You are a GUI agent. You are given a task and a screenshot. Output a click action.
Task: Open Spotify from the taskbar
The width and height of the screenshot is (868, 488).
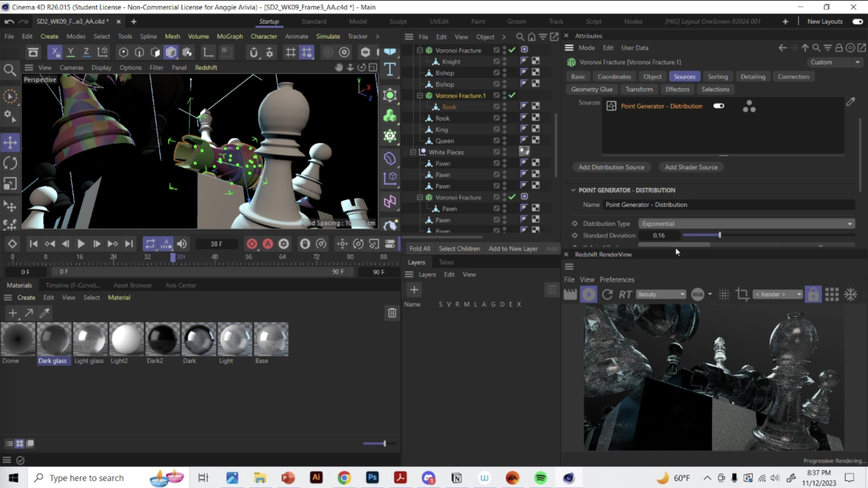point(540,478)
